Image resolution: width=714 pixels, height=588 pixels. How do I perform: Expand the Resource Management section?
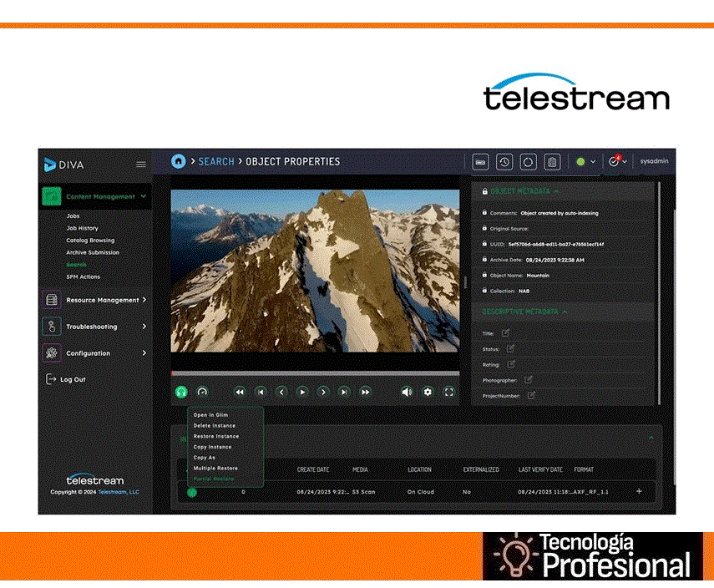pos(144,300)
